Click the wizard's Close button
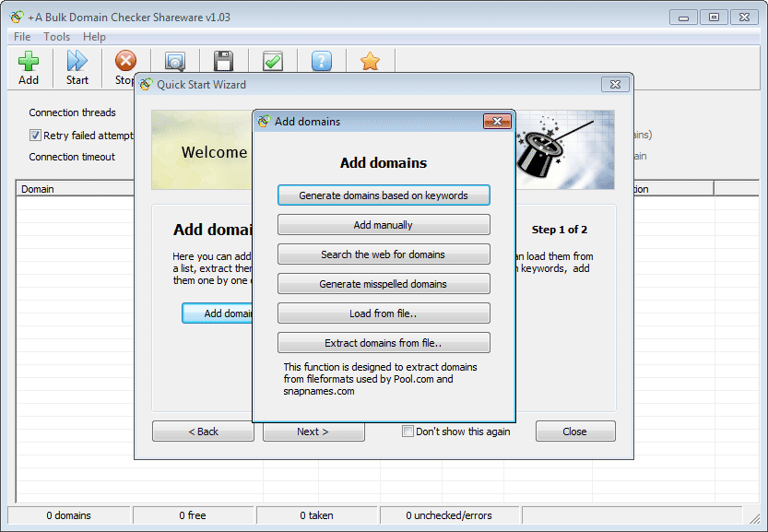Viewport: 768px width, 532px height. tap(575, 432)
